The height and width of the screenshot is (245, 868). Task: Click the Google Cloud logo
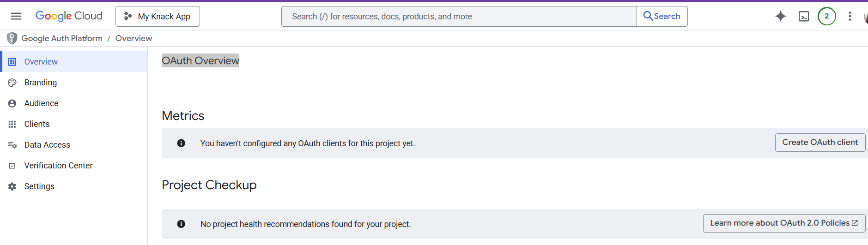coord(69,16)
